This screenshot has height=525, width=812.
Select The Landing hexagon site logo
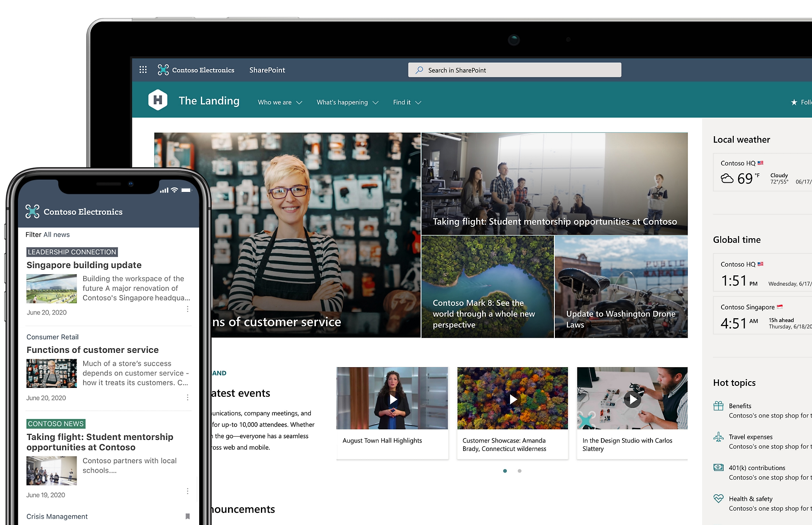tap(158, 100)
